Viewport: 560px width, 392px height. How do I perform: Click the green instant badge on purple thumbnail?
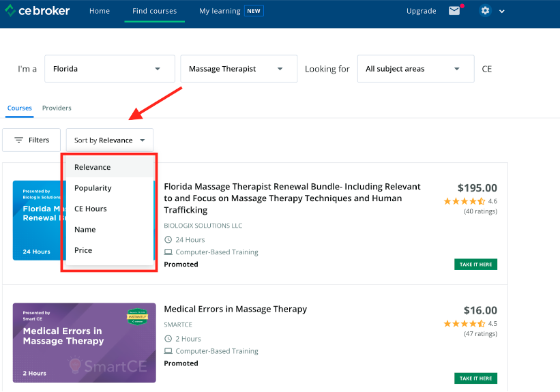pyautogui.click(x=137, y=317)
